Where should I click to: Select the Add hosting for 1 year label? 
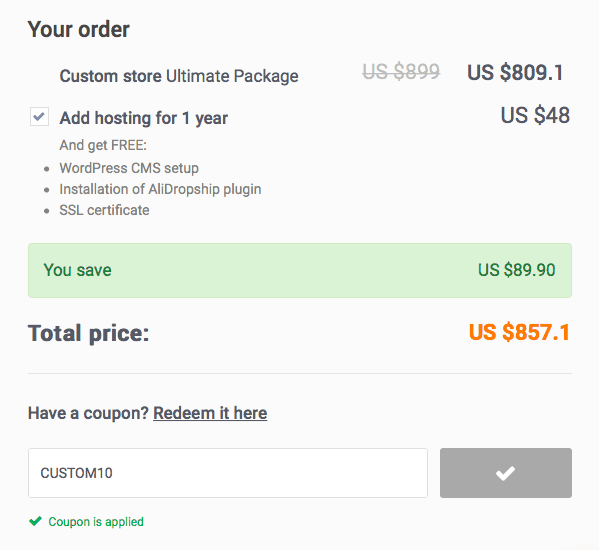[144, 118]
